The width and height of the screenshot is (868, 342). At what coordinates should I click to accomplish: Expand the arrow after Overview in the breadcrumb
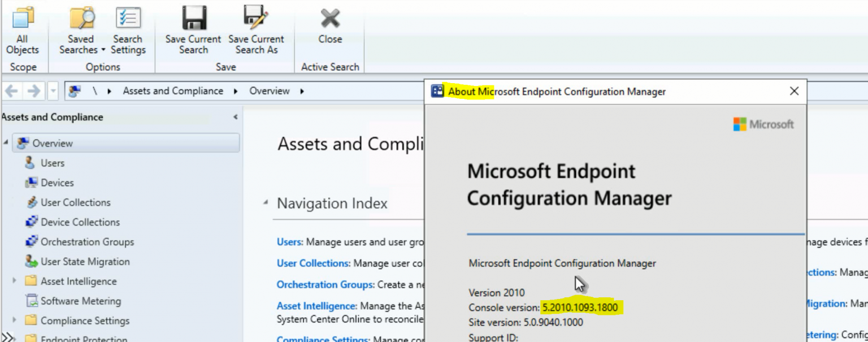[302, 91]
